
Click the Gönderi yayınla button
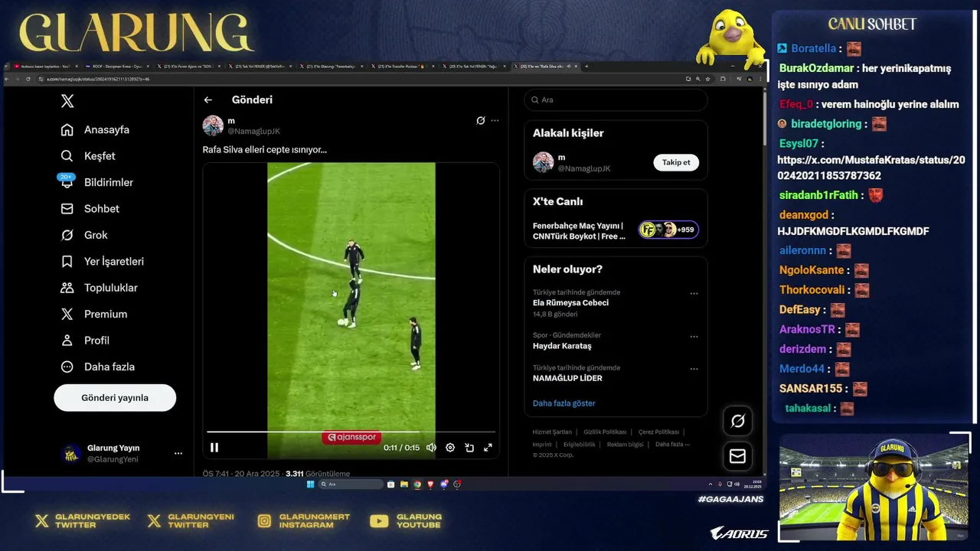[115, 398]
